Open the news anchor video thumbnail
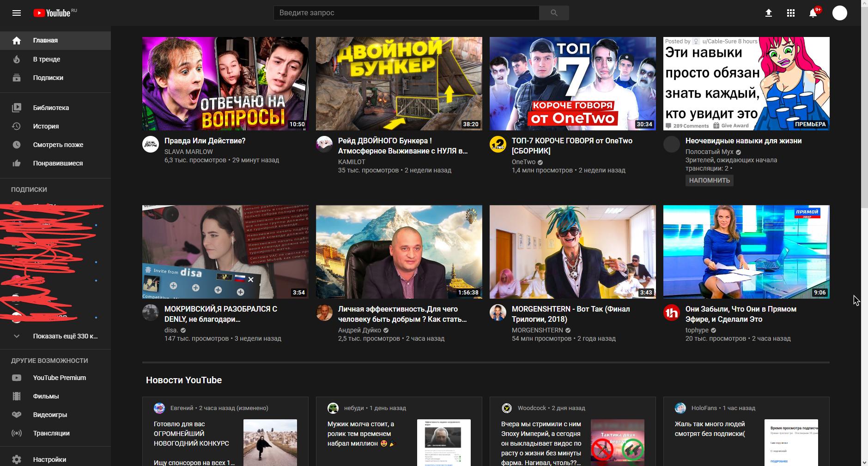 (747, 252)
